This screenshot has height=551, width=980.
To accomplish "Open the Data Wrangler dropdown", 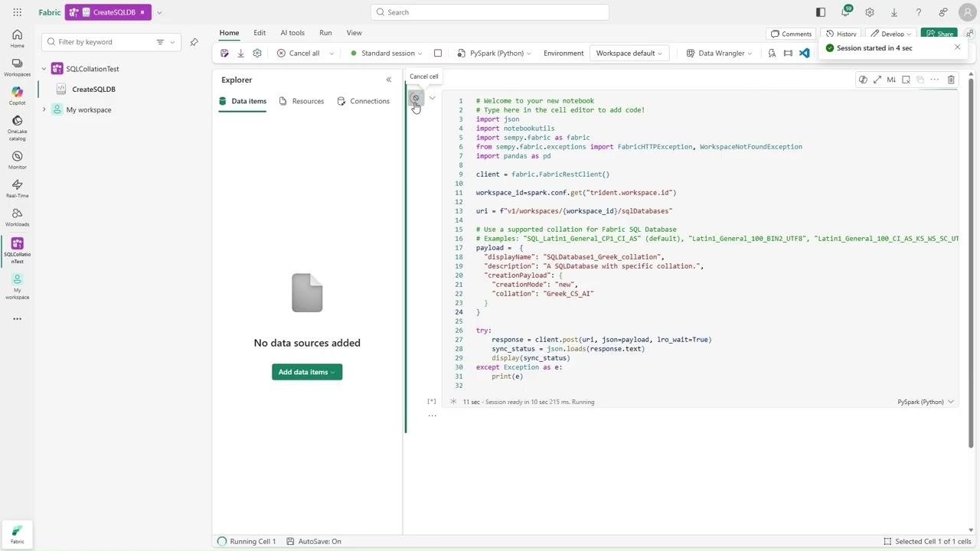I will (x=719, y=53).
